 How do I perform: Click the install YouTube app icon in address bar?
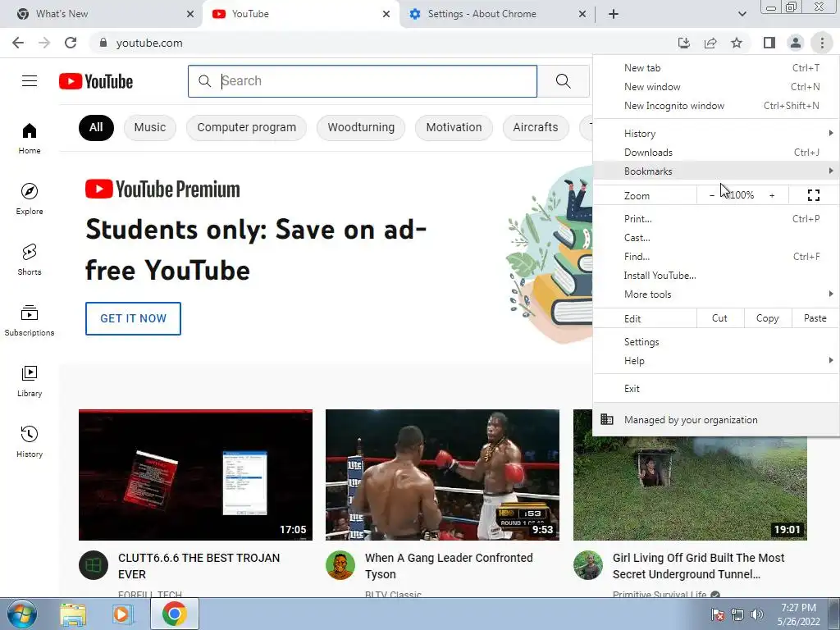[684, 43]
